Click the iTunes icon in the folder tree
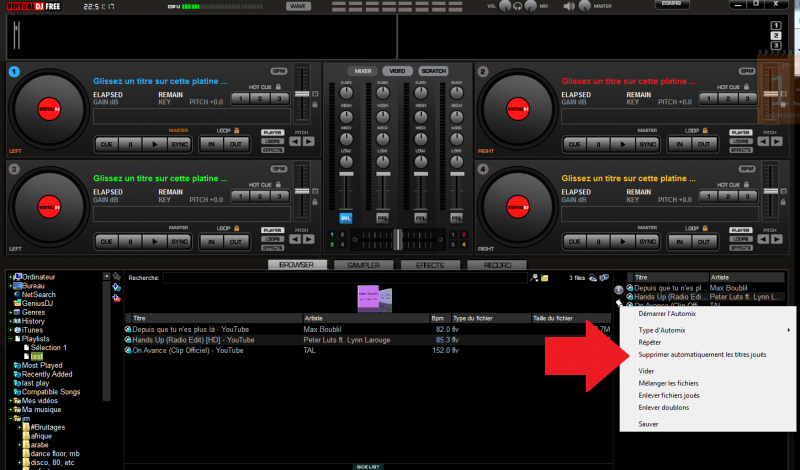The width and height of the screenshot is (800, 470). click(16, 329)
